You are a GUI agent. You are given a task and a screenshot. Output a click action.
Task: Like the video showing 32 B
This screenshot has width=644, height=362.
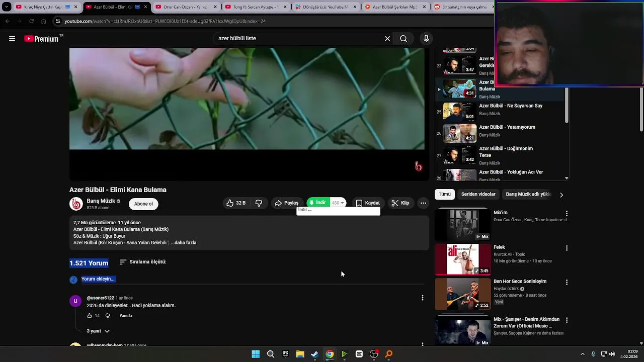click(236, 203)
